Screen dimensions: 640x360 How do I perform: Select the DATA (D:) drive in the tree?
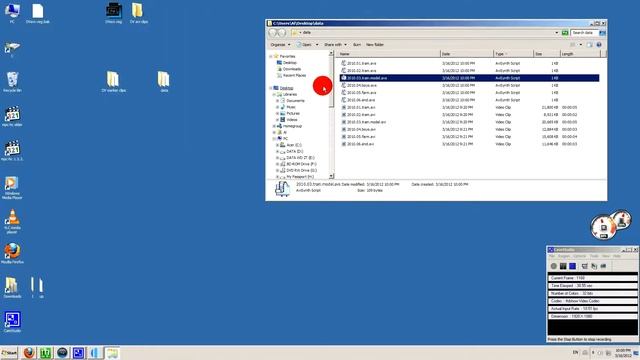pyautogui.click(x=291, y=151)
